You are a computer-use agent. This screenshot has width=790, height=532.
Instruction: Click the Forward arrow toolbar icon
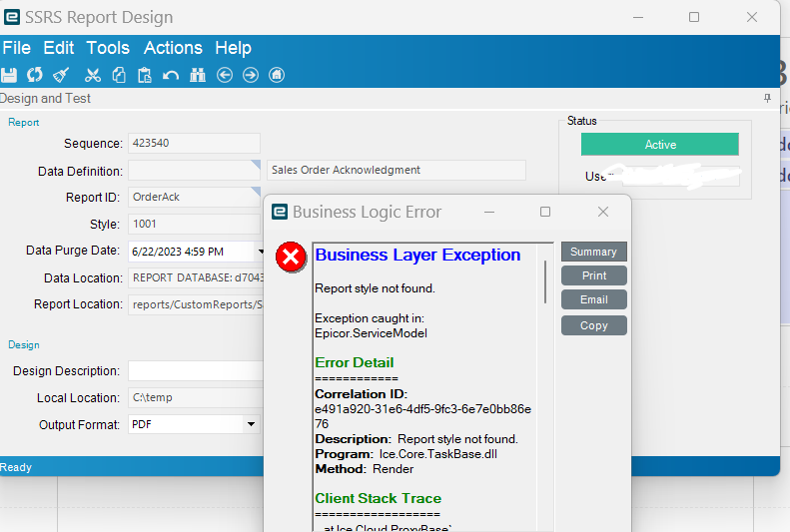(x=251, y=76)
